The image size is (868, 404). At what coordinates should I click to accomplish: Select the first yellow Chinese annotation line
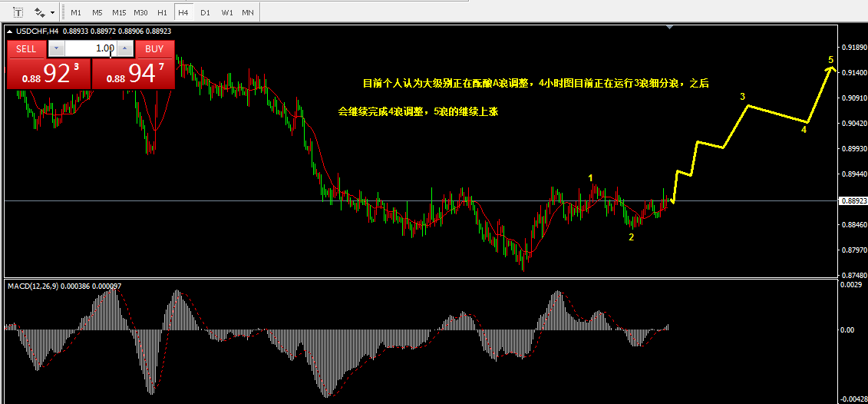[535, 84]
